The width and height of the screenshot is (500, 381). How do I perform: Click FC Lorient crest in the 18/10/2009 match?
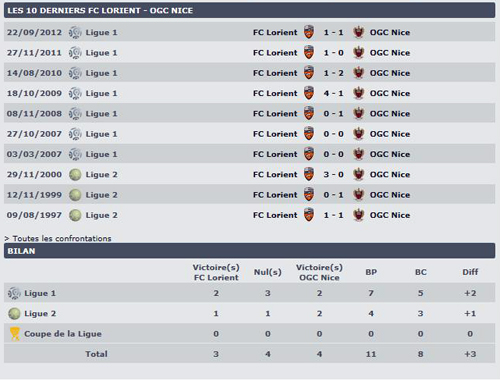pyautogui.click(x=309, y=93)
